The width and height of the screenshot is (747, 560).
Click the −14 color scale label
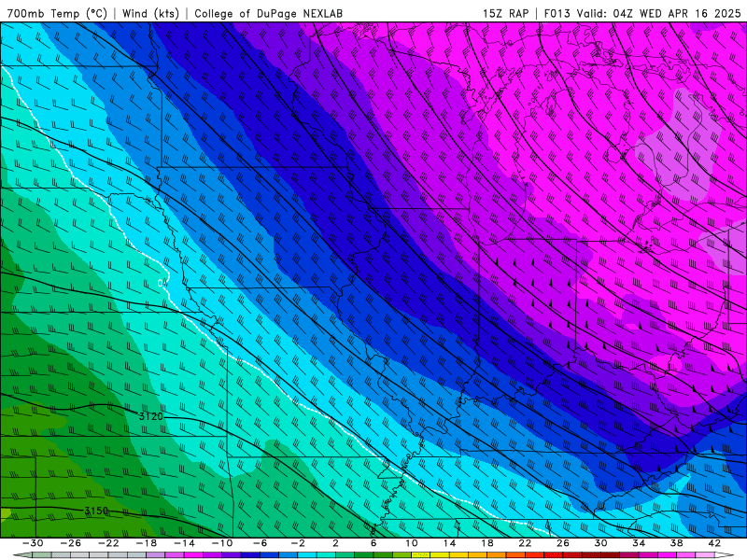[184, 543]
